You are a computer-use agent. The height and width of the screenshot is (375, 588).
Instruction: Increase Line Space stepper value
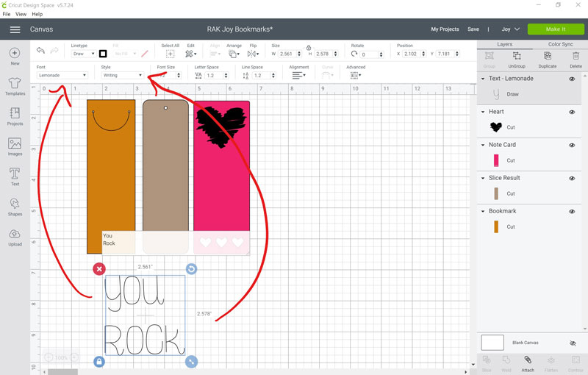(x=273, y=74)
